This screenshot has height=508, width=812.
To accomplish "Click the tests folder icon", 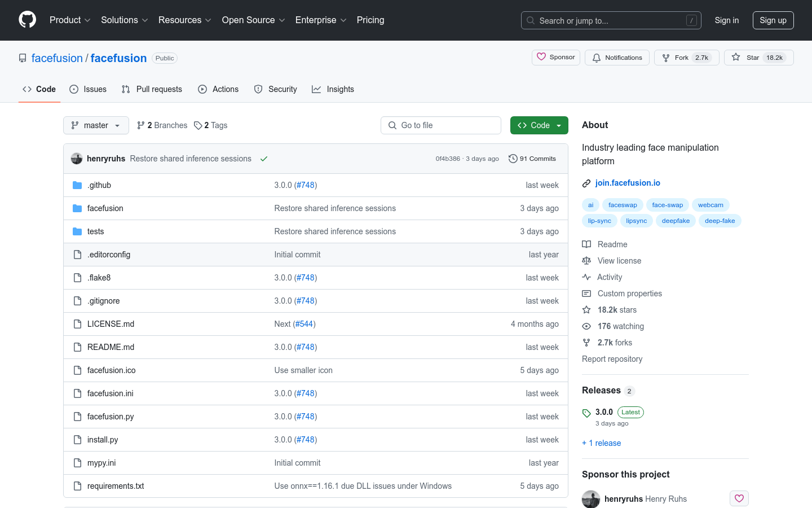I will 77,231.
